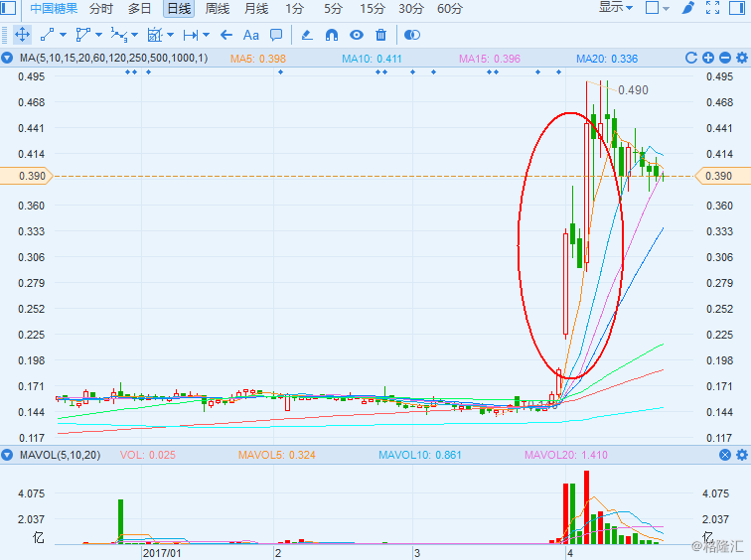Open MA indicator settings gear
The image size is (751, 560).
point(742,58)
